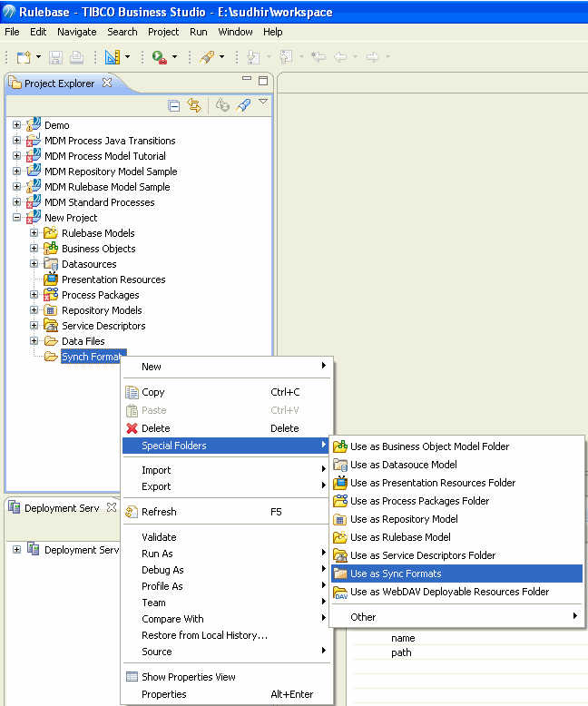Choose Use as Sync Formats

[x=456, y=574]
